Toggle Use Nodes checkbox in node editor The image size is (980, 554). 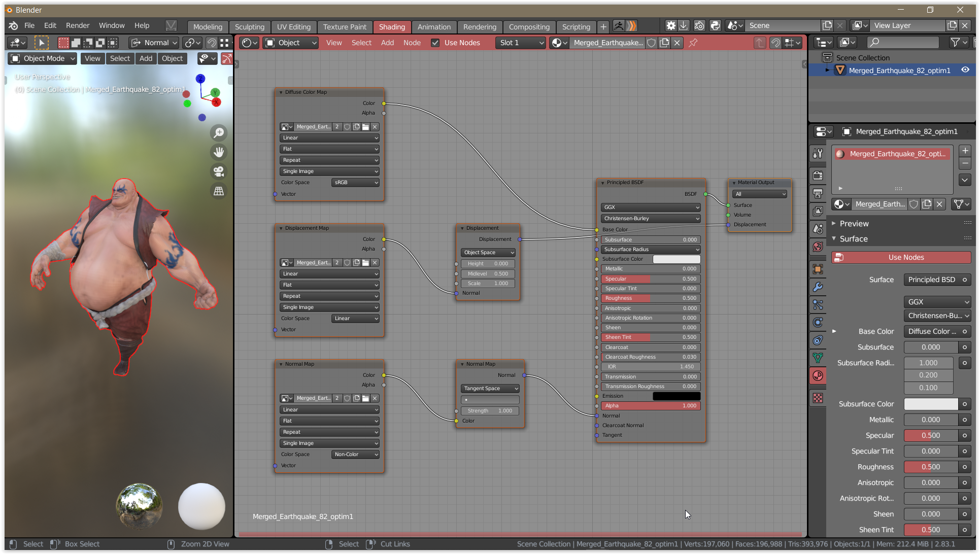pos(435,43)
